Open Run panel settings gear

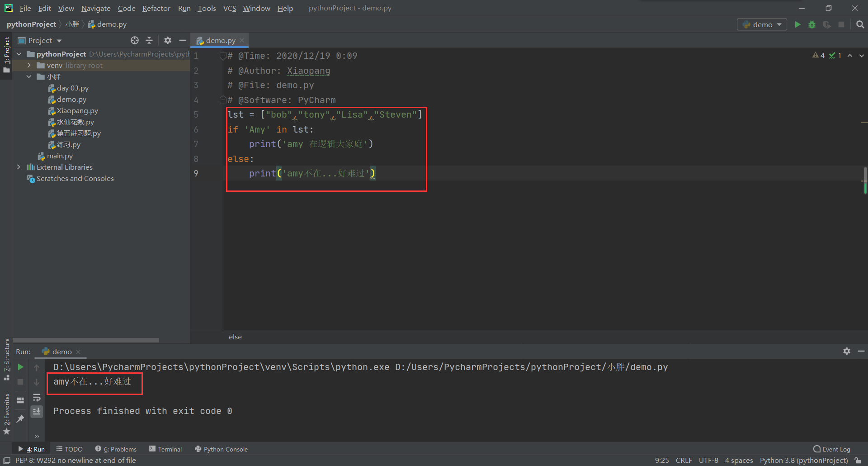pos(847,351)
